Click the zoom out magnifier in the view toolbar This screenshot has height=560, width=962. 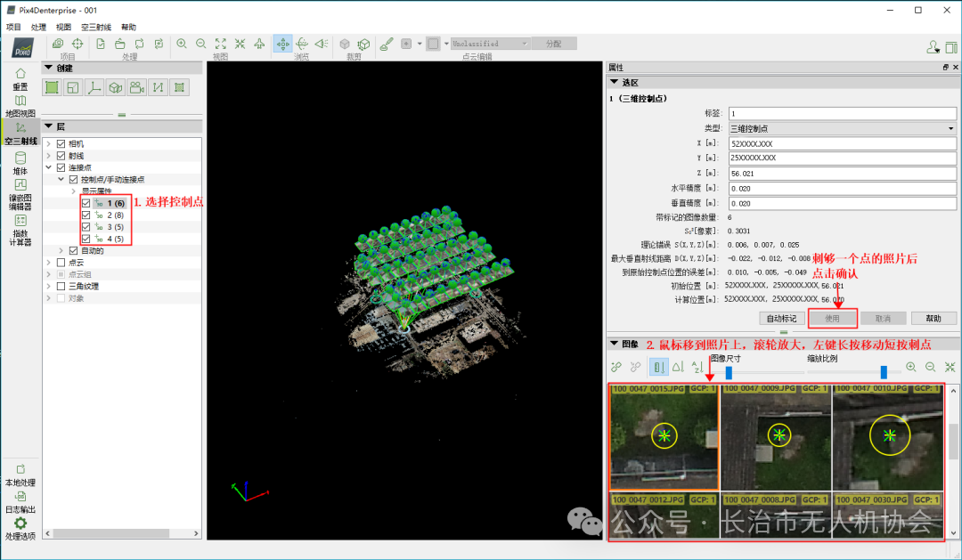pyautogui.click(x=200, y=44)
